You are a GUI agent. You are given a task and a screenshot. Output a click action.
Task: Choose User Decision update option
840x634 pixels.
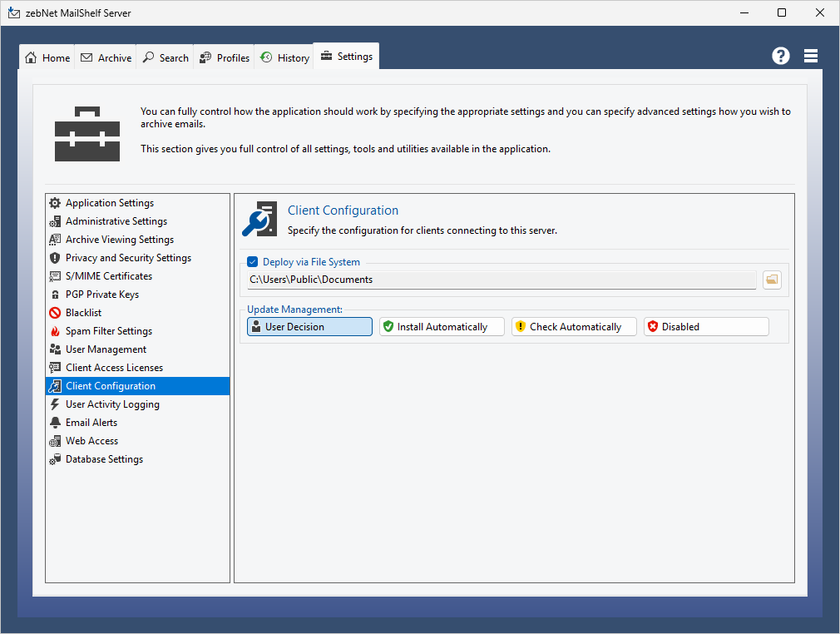coord(309,327)
